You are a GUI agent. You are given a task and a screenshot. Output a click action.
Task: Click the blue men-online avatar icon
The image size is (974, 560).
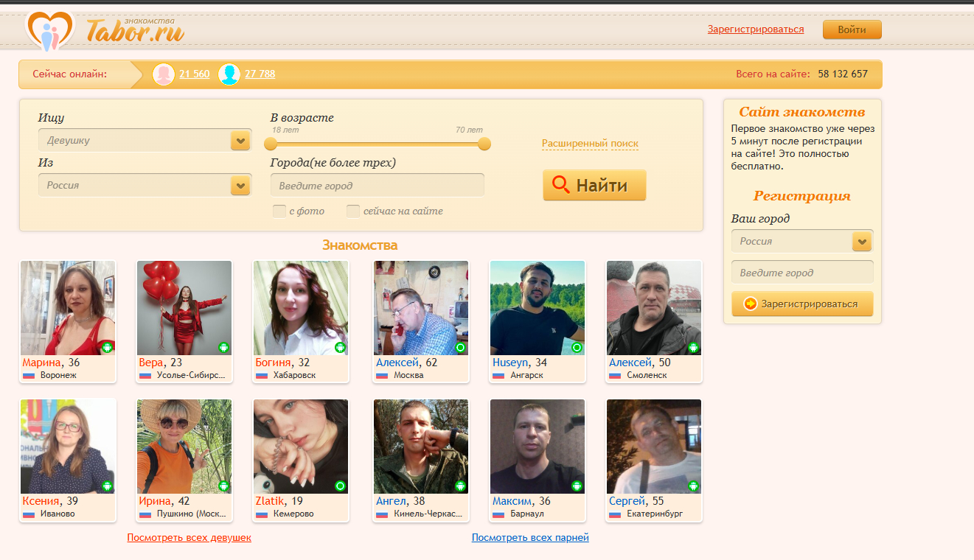(229, 74)
